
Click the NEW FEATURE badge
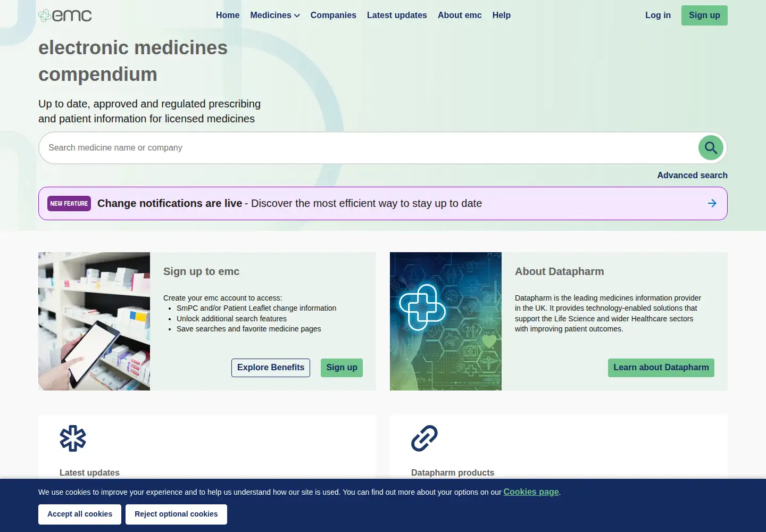point(69,203)
